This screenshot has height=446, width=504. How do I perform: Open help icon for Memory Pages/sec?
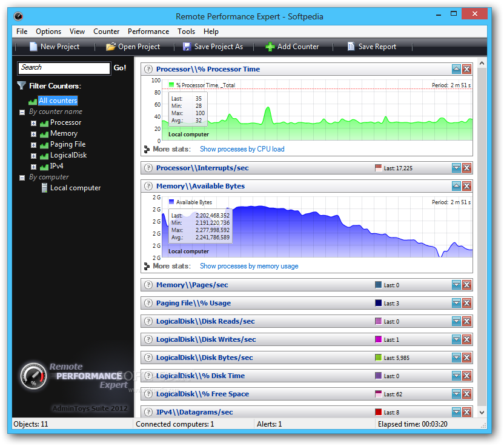[x=148, y=285]
